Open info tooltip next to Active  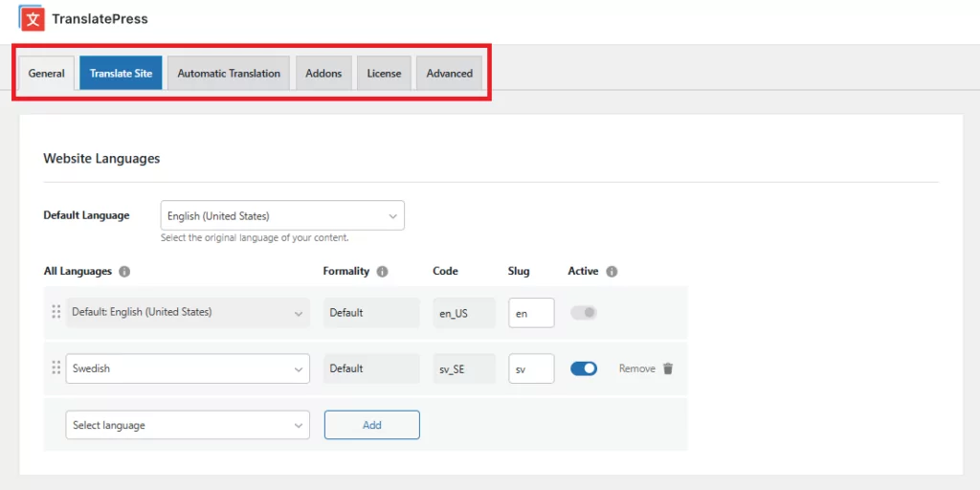pyautogui.click(x=612, y=272)
